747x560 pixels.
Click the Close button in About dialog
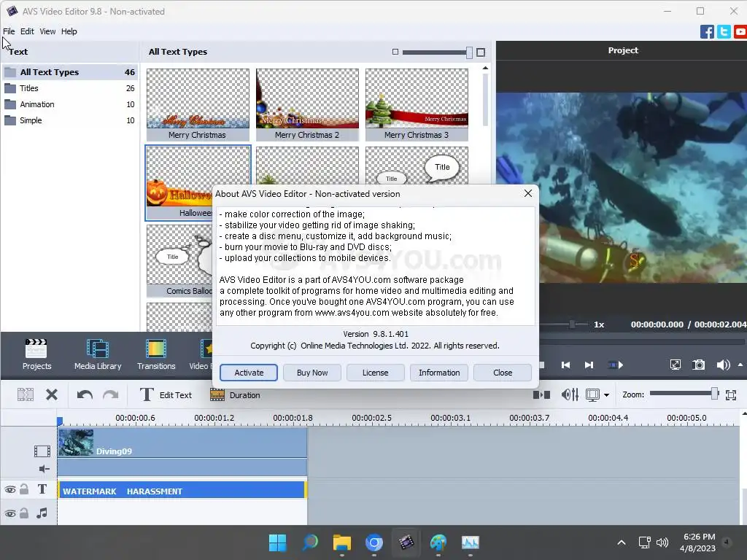pyautogui.click(x=503, y=373)
